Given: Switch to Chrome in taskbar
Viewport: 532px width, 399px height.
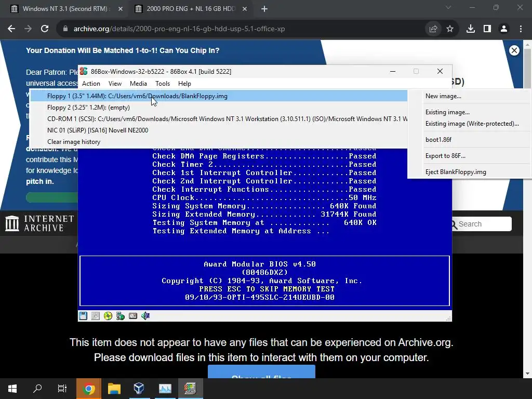Looking at the screenshot, I should point(88,389).
